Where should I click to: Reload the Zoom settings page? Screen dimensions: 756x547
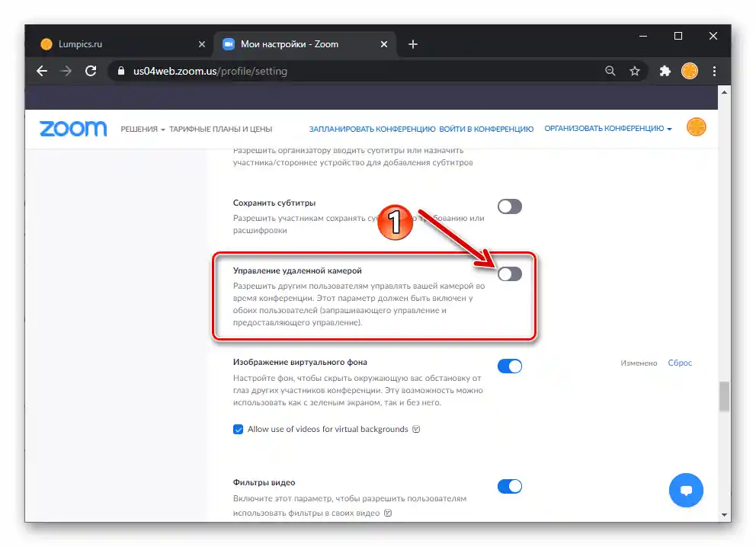pos(91,72)
